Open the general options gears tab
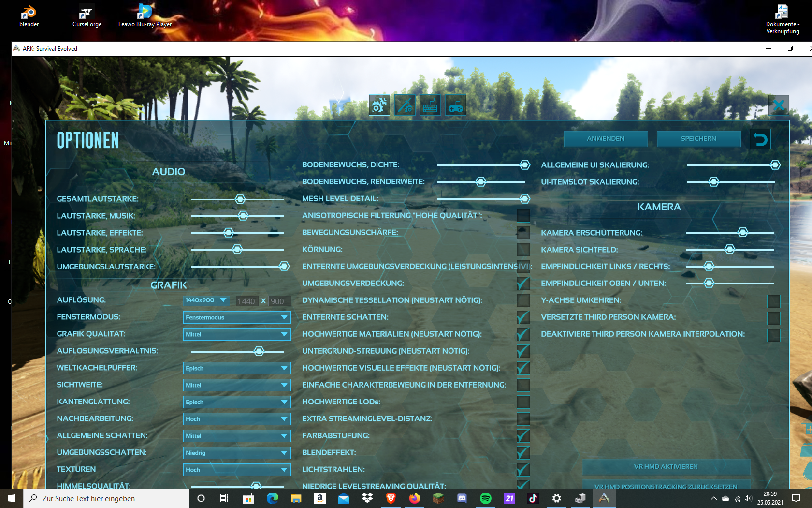 pos(379,105)
